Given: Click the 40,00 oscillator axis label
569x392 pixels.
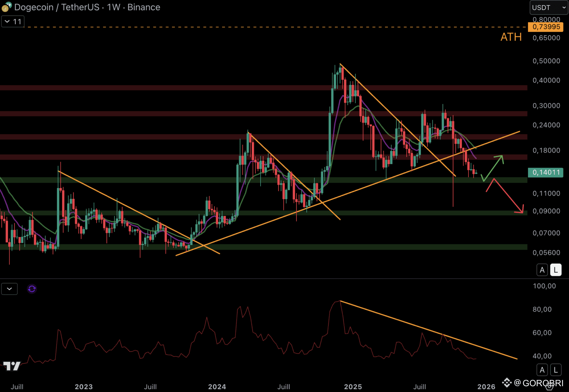Looking at the screenshot, I should 542,356.
